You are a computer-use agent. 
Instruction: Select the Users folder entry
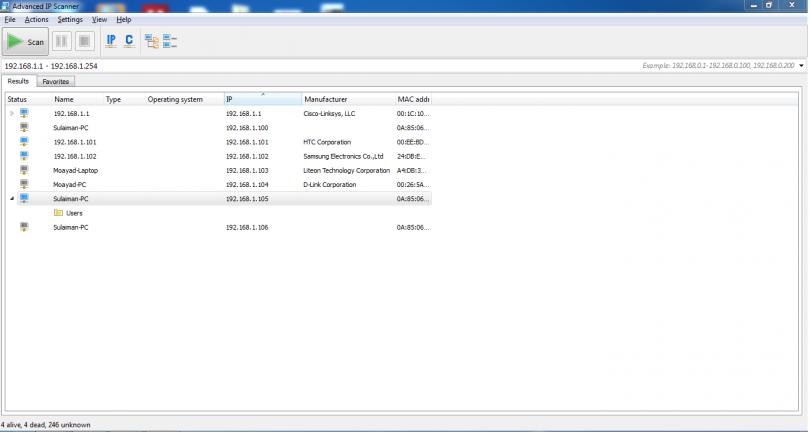point(74,213)
